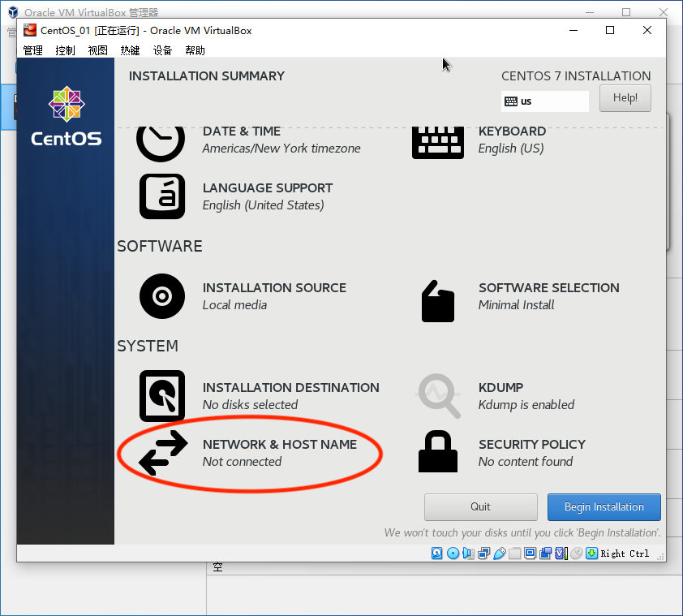Click optical drive status icon

(453, 554)
